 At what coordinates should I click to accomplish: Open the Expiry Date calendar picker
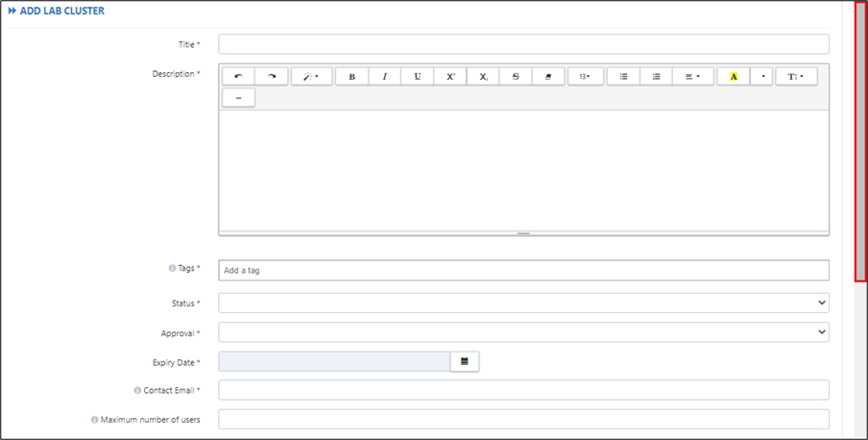click(465, 361)
